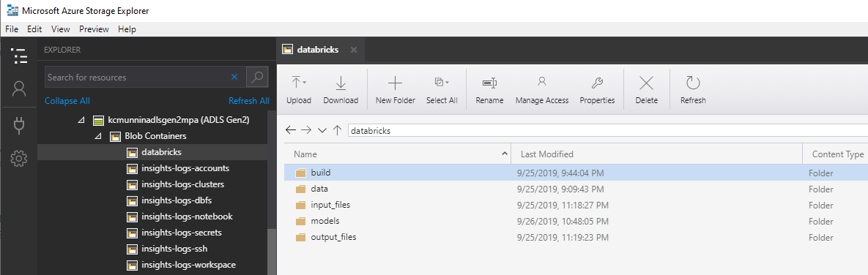Viewport: 868px width, 275px height.
Task: Select insights-logs-dbfs container
Action: pyautogui.click(x=176, y=200)
